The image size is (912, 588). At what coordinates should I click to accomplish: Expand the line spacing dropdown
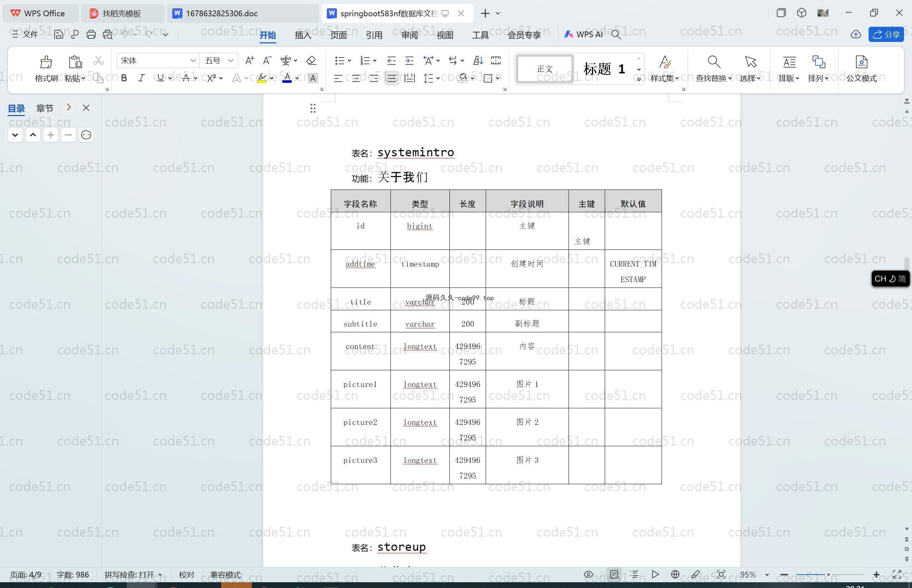(438, 78)
